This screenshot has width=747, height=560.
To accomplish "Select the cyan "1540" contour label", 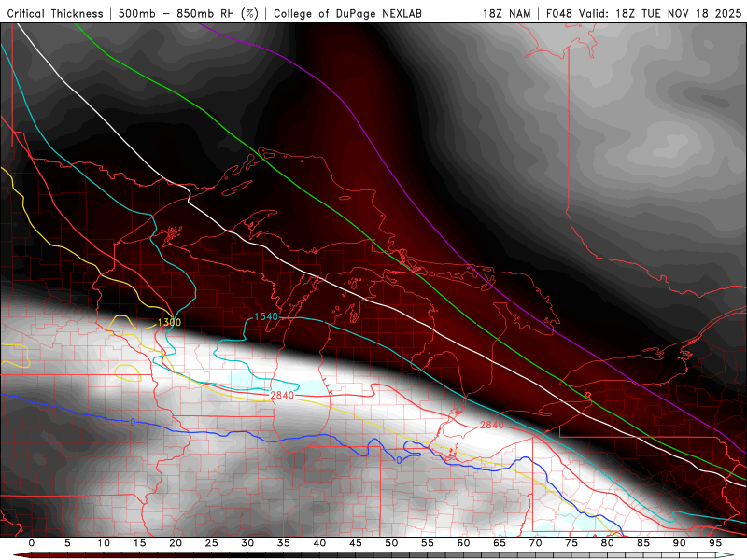I will pos(266,316).
